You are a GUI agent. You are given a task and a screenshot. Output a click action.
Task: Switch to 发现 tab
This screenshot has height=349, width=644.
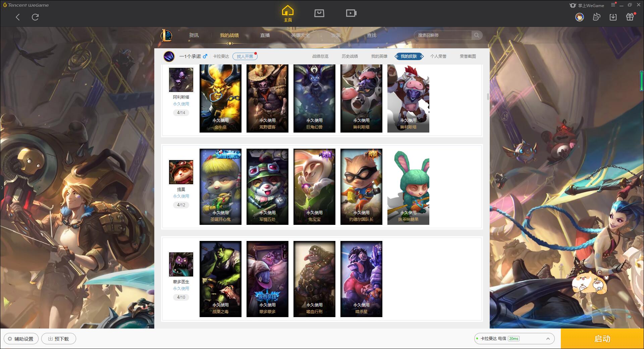(336, 35)
